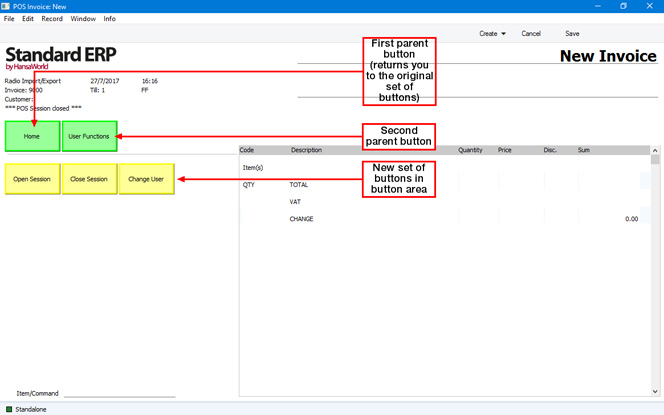Click the TOTAL row label
This screenshot has height=415, width=664.
299,185
